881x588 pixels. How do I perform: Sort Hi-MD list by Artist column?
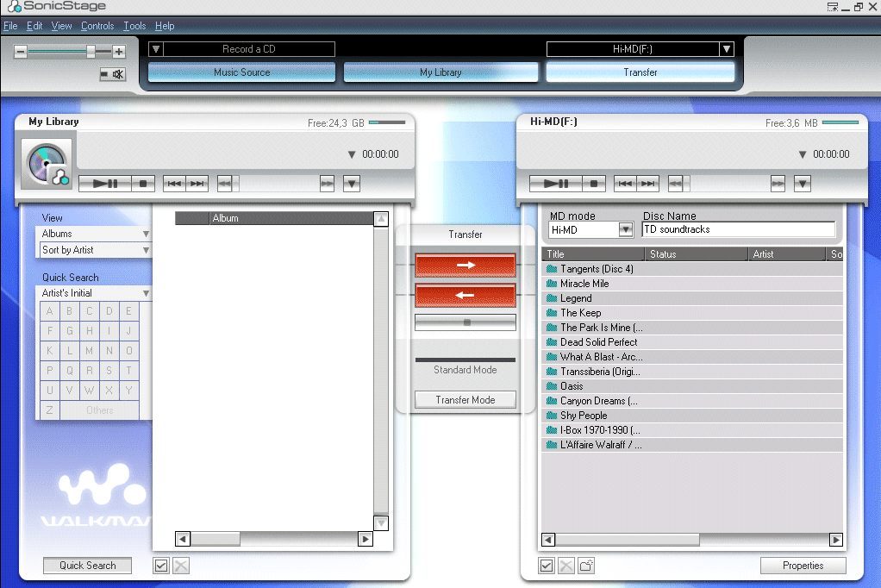click(787, 254)
